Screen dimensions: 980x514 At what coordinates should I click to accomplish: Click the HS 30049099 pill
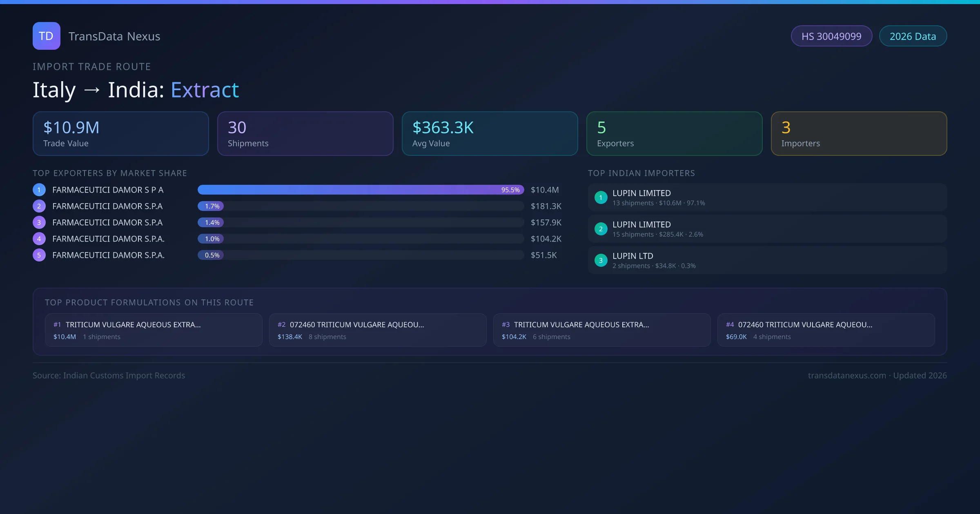(831, 36)
